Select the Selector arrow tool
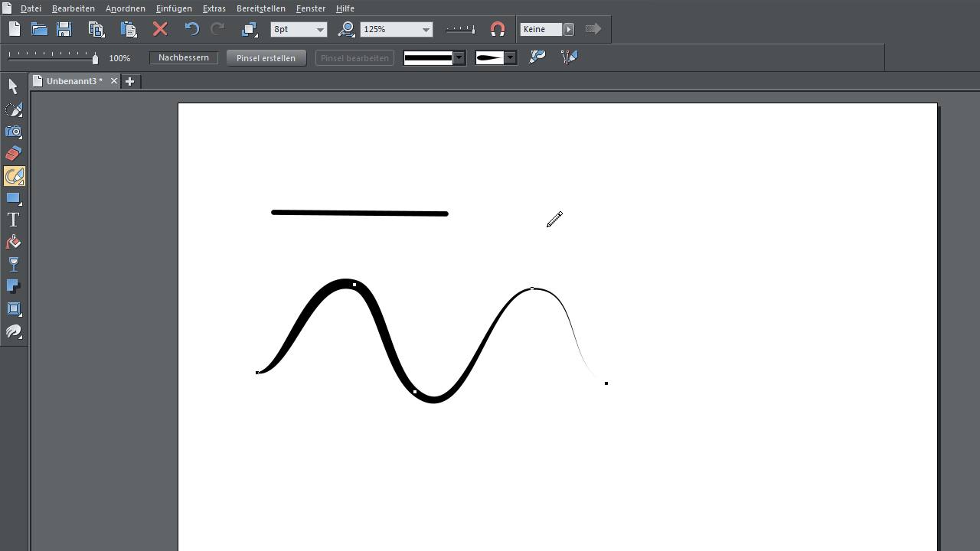 (14, 86)
